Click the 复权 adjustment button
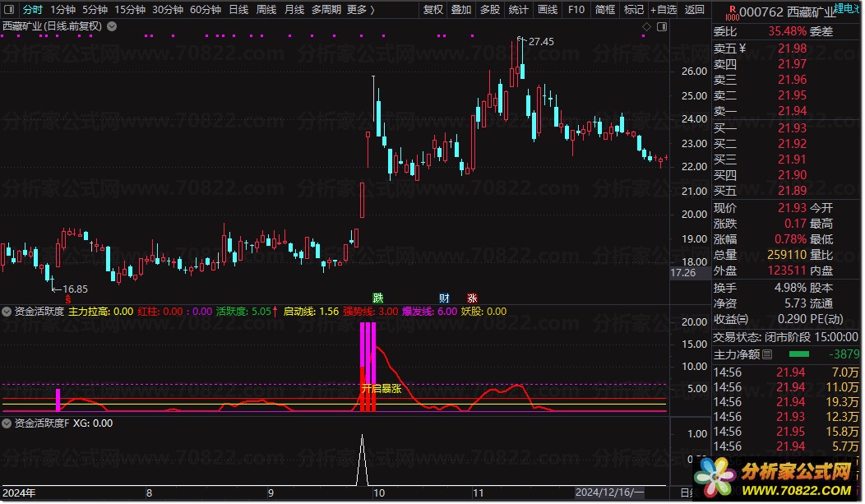This screenshot has height=504, width=865. pos(433,9)
